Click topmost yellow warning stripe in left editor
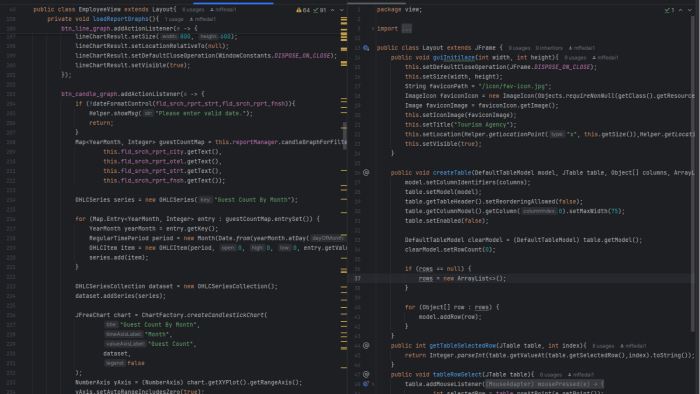This screenshot has height=394, width=700. 344,18
